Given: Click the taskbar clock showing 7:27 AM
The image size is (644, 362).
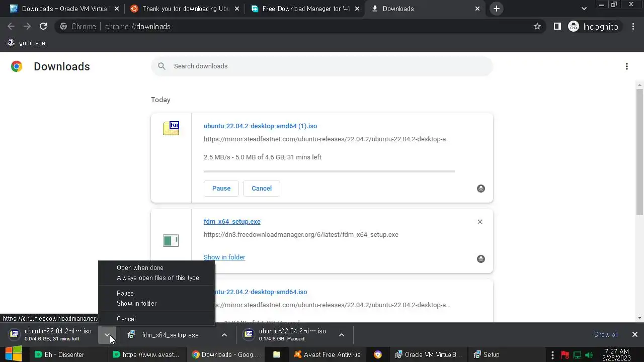Looking at the screenshot, I should coord(616,354).
